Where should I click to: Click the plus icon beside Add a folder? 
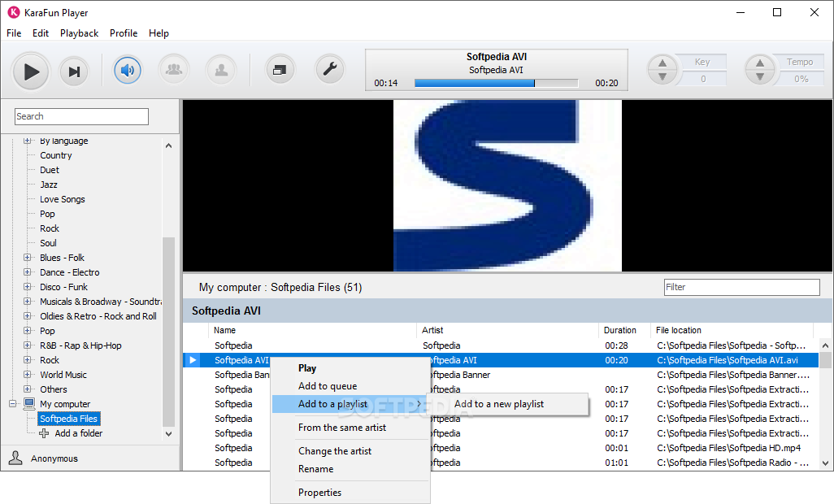[44, 433]
